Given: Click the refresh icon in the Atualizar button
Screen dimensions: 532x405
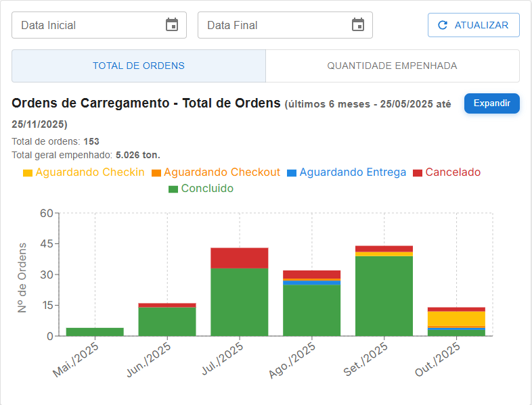Looking at the screenshot, I should click(443, 25).
